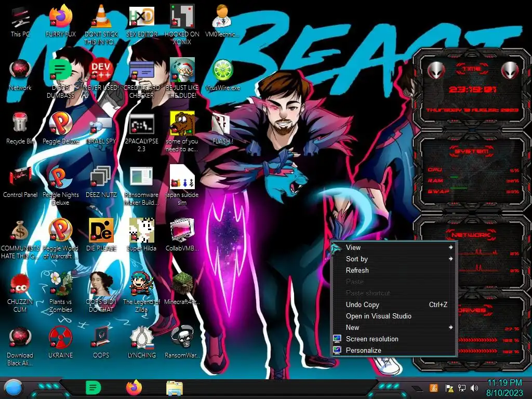Launch Peggle Nights Deluxe shortcut

pos(60,185)
